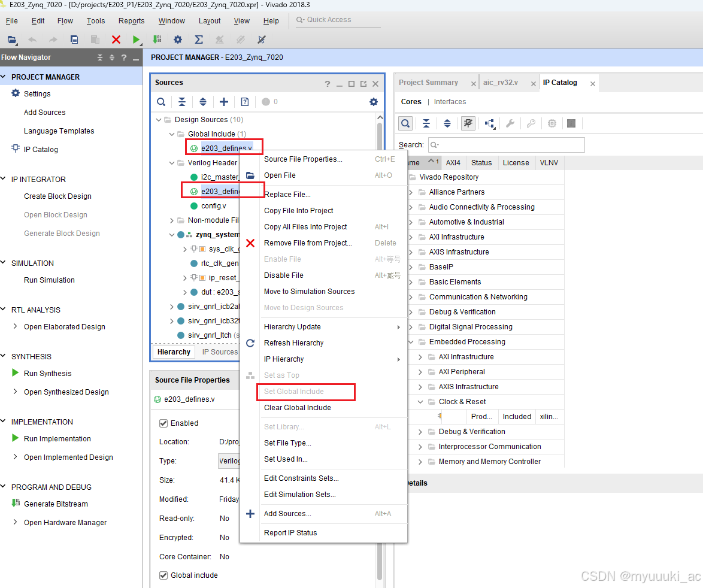Open IP Catalog in Flow Navigator
This screenshot has width=703, height=588.
[41, 150]
